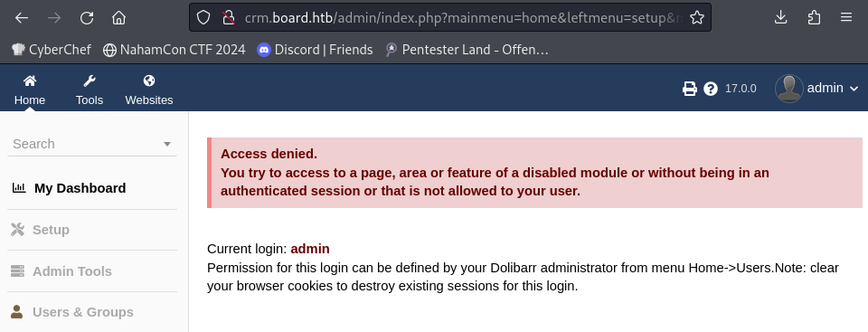Bookmark this page with the star icon
This screenshot has width=868, height=332.
click(x=697, y=18)
